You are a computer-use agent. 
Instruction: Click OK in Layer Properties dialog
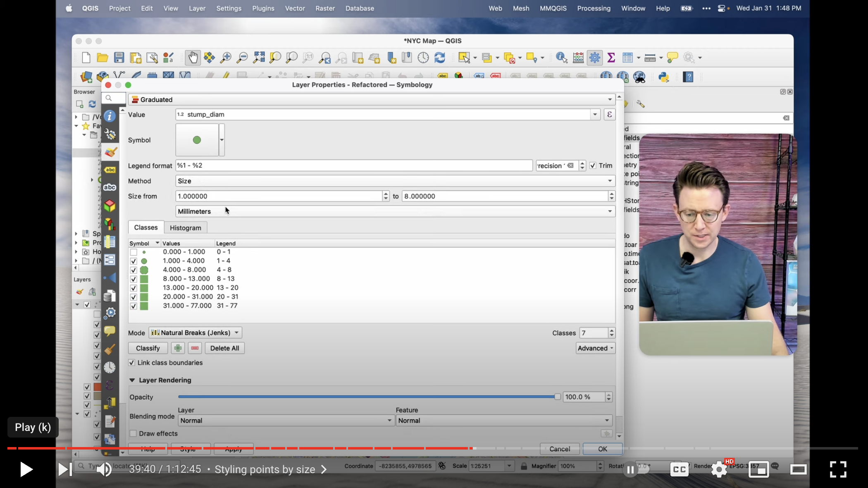(603, 449)
